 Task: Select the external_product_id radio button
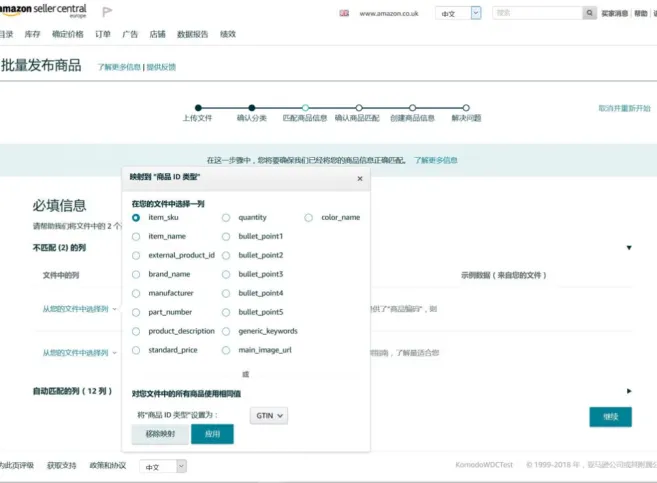(136, 256)
